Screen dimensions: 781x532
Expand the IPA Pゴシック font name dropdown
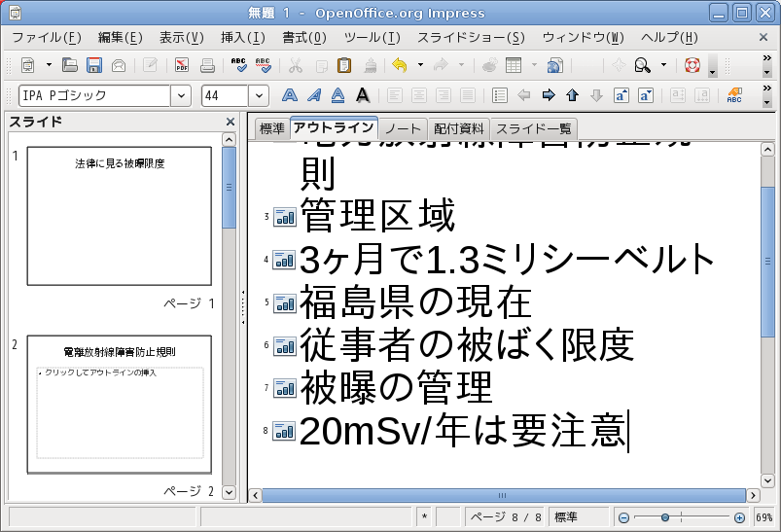pyautogui.click(x=181, y=96)
